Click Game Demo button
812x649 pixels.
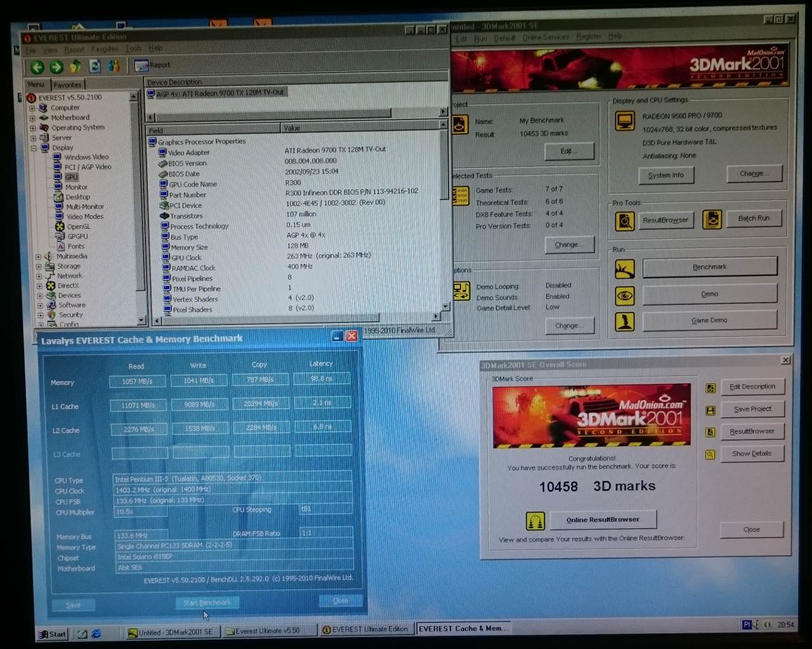point(710,320)
